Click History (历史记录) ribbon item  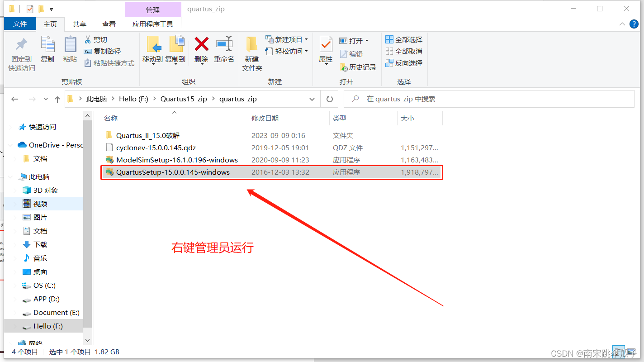pos(358,67)
